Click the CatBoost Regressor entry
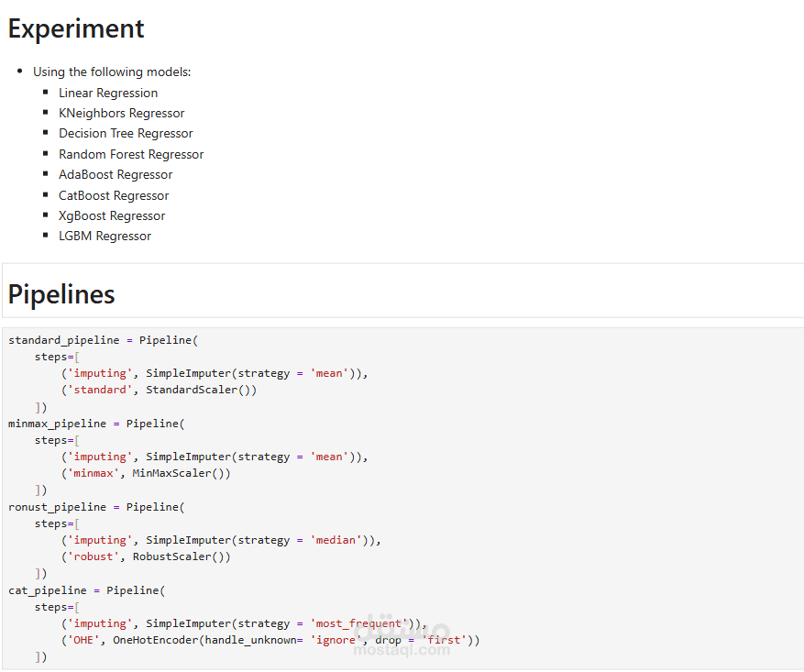This screenshot has height=672, width=804. tap(114, 195)
